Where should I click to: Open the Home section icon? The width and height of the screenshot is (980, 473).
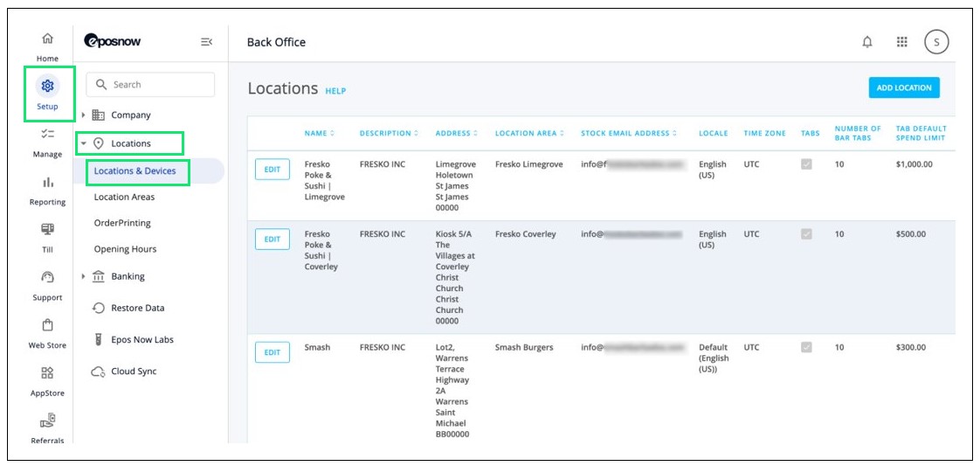(x=47, y=38)
